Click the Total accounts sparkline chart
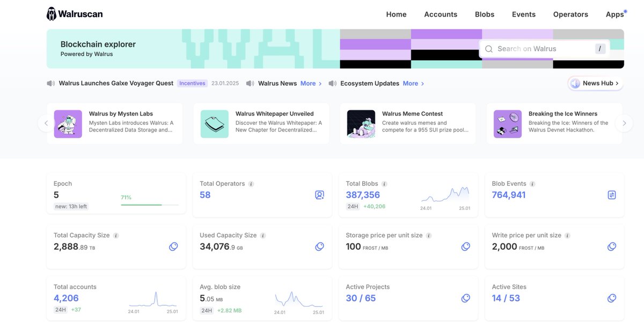This screenshot has height=333, width=644. [153, 299]
